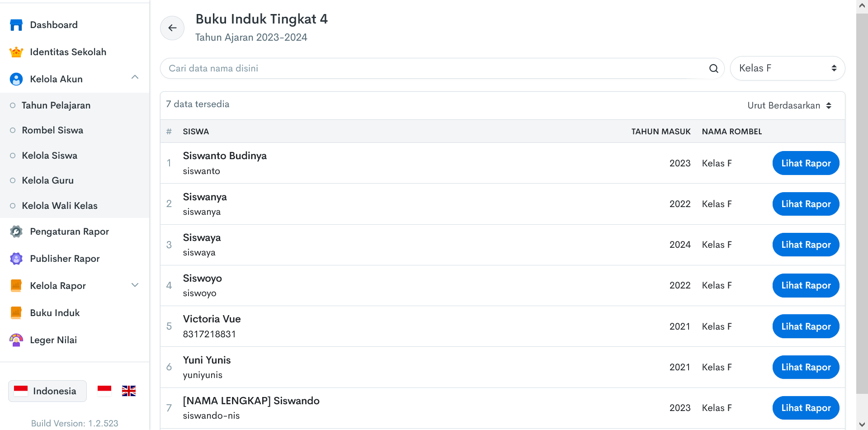The height and width of the screenshot is (430, 868).
Task: Focus the name search input field
Action: coord(434,68)
